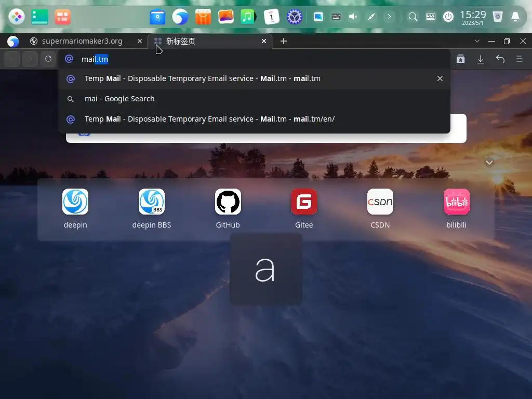Open the orange multitasking view dock icon
This screenshot has height=399, width=532.
coord(62,17)
